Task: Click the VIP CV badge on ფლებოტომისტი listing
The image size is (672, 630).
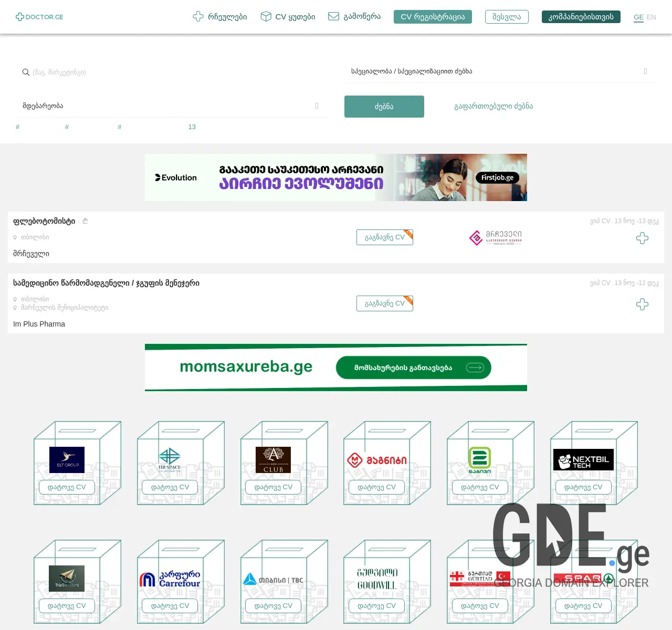Action: [600, 220]
